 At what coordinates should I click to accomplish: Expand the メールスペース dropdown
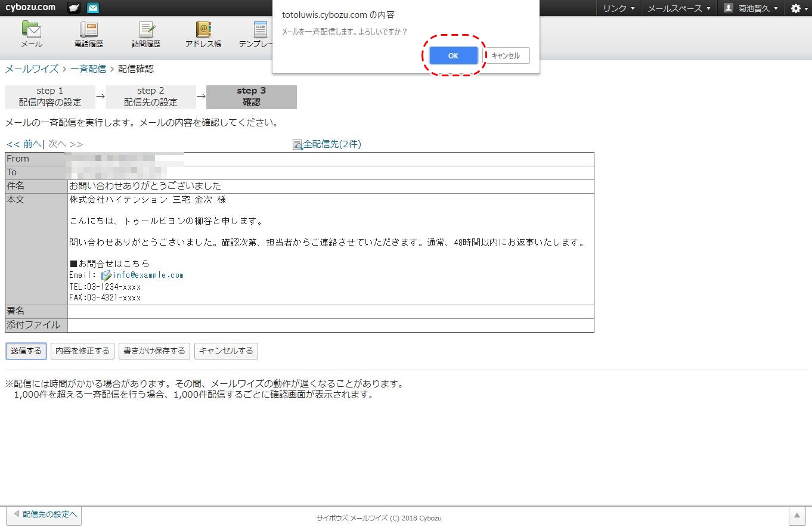679,8
